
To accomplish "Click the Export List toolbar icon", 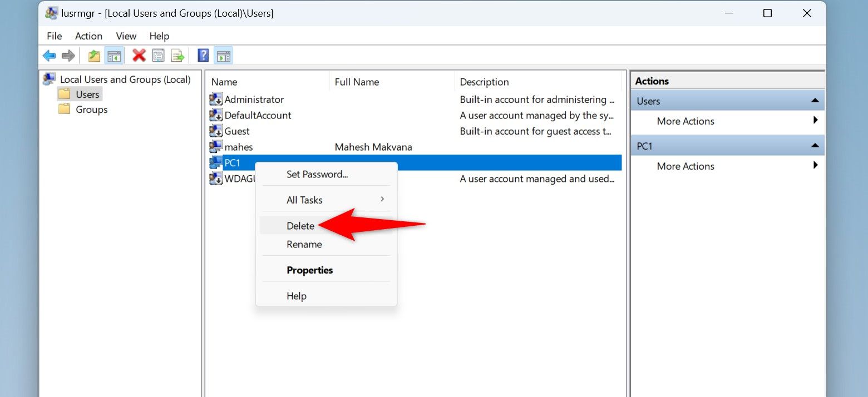I will [x=177, y=56].
